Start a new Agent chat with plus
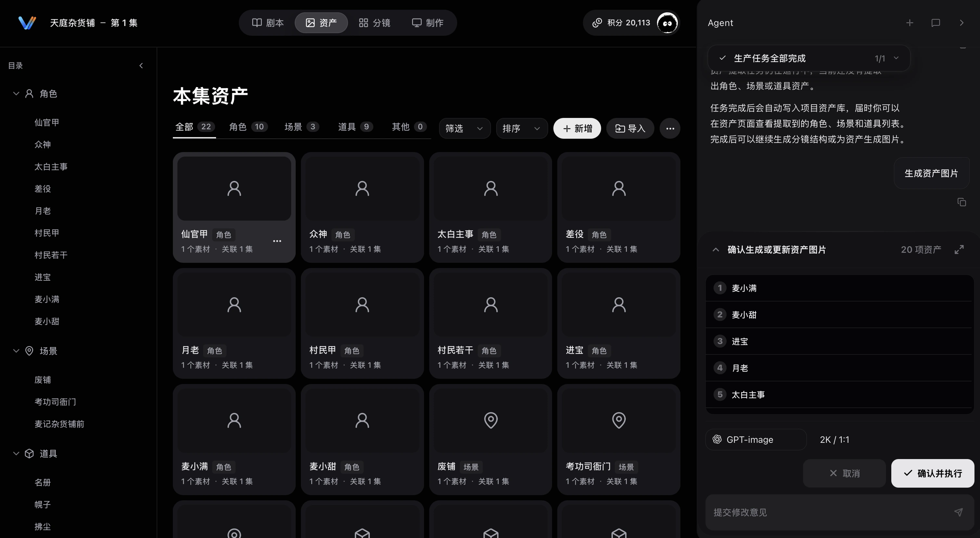The width and height of the screenshot is (980, 538). click(909, 23)
